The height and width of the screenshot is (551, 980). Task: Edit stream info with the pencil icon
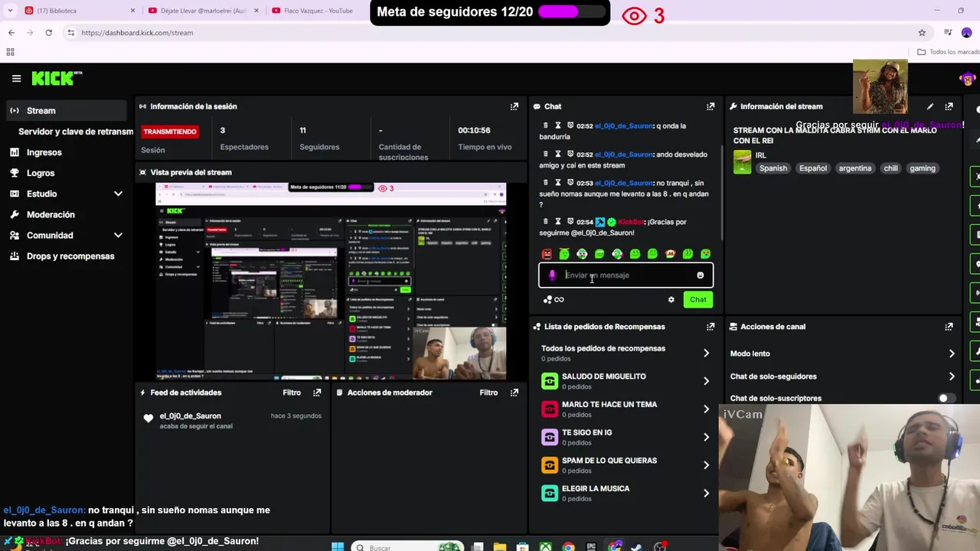[929, 106]
